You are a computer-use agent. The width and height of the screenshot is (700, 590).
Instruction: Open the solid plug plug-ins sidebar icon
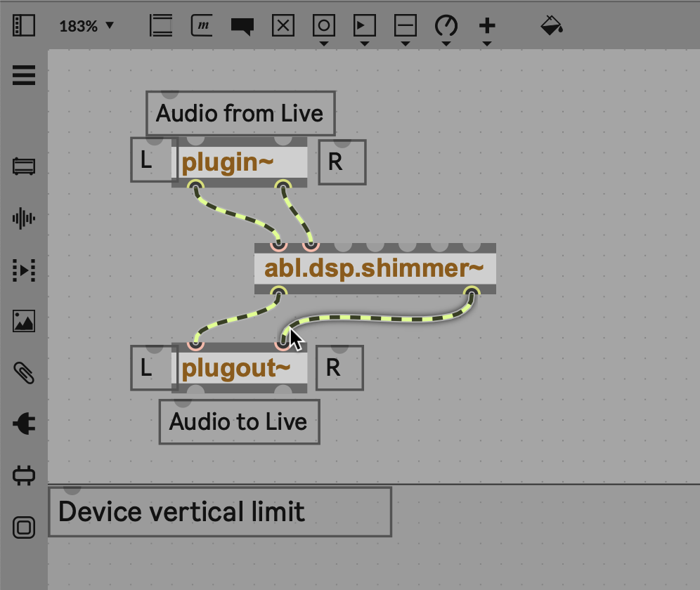(24, 424)
